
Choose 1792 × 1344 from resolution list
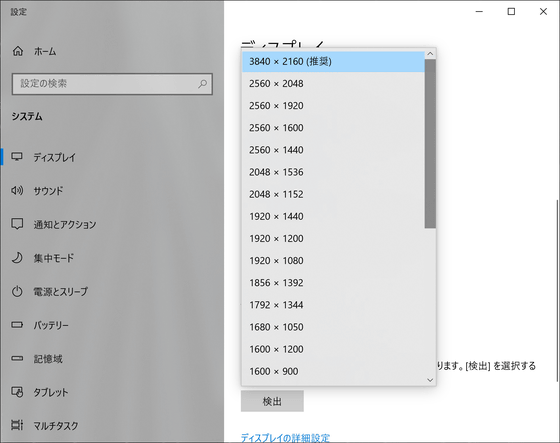coord(333,305)
